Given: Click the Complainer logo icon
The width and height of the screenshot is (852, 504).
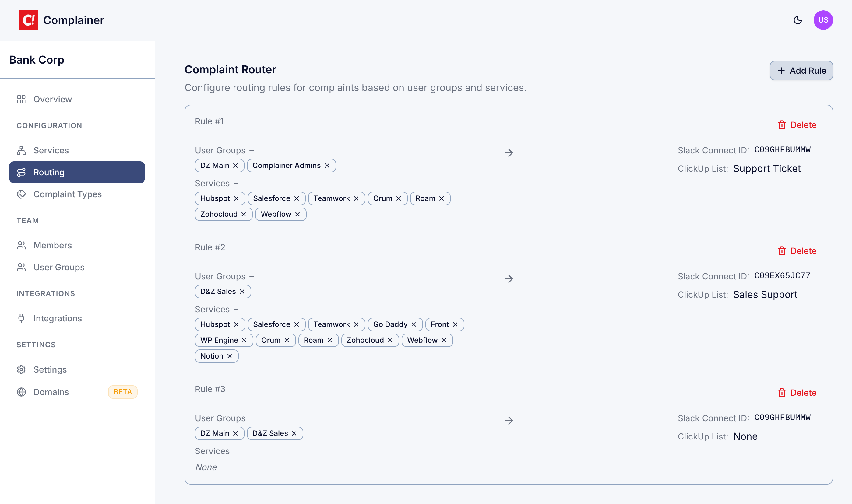Looking at the screenshot, I should point(29,20).
